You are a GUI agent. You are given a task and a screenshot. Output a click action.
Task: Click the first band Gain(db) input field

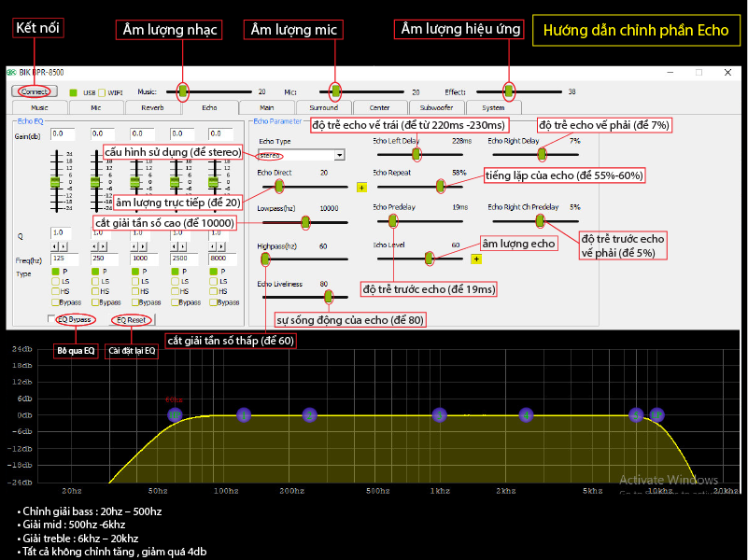pos(63,133)
